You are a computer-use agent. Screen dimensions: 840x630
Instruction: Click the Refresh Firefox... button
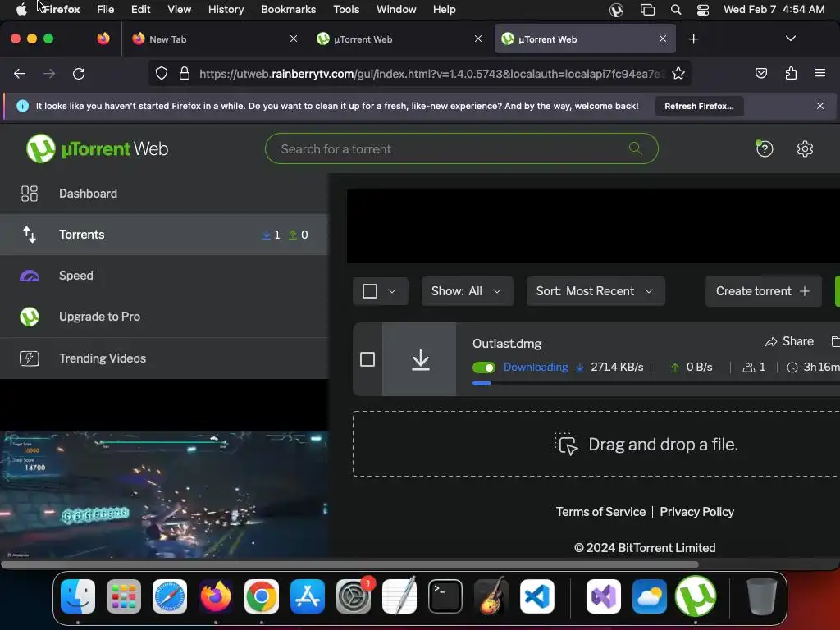(x=699, y=106)
